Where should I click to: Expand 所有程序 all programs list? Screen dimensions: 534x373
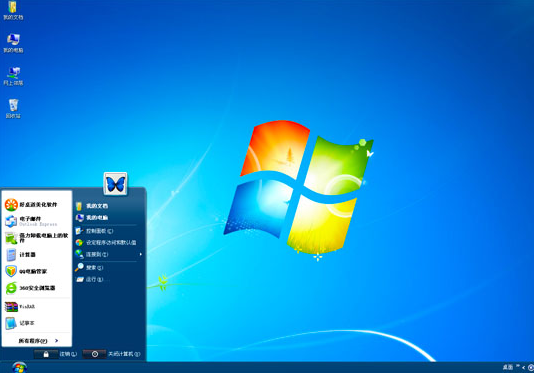38,341
